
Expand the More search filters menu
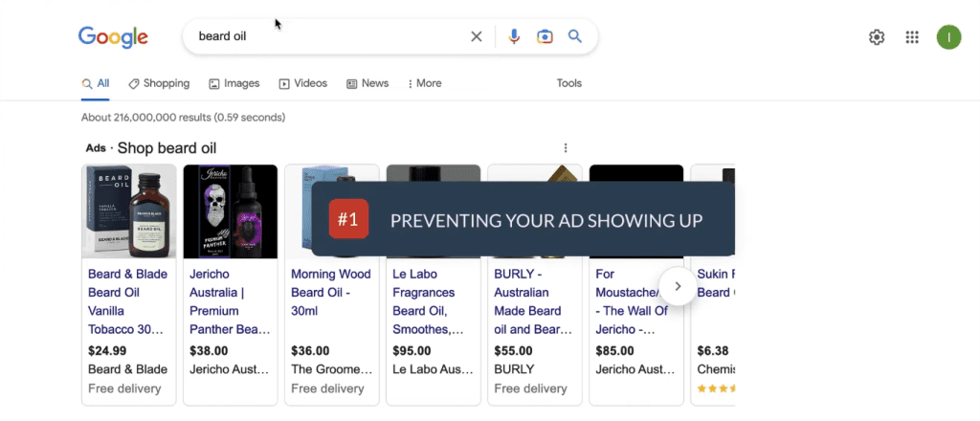tap(424, 83)
